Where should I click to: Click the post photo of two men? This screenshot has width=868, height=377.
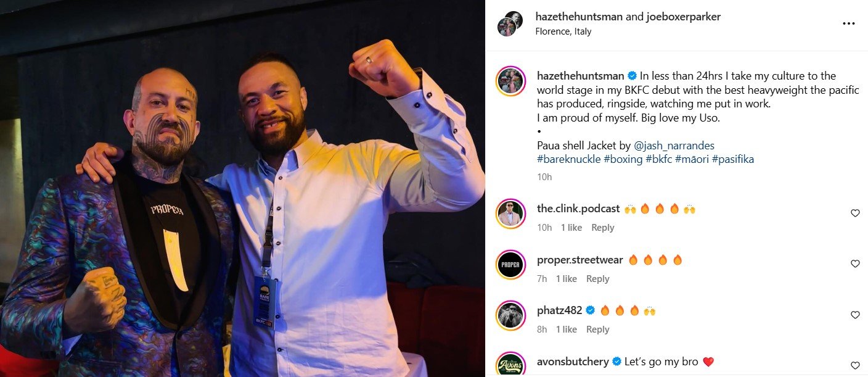[x=242, y=188]
